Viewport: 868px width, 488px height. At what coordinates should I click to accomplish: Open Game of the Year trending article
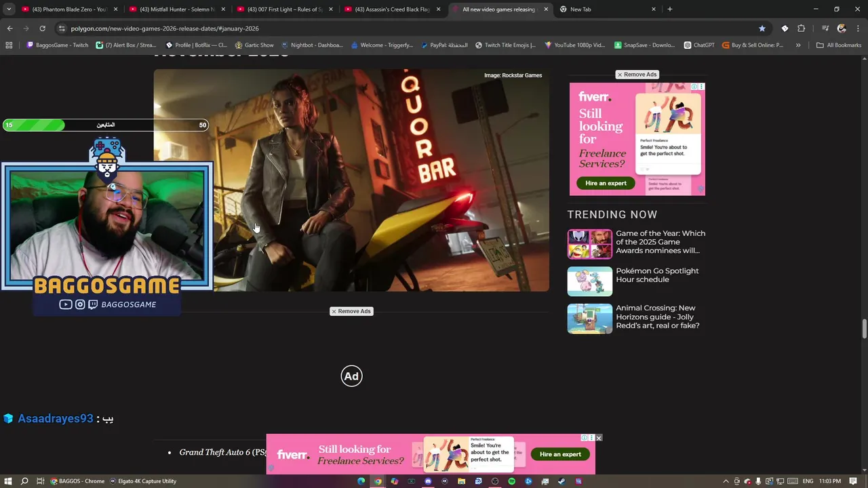coord(660,242)
